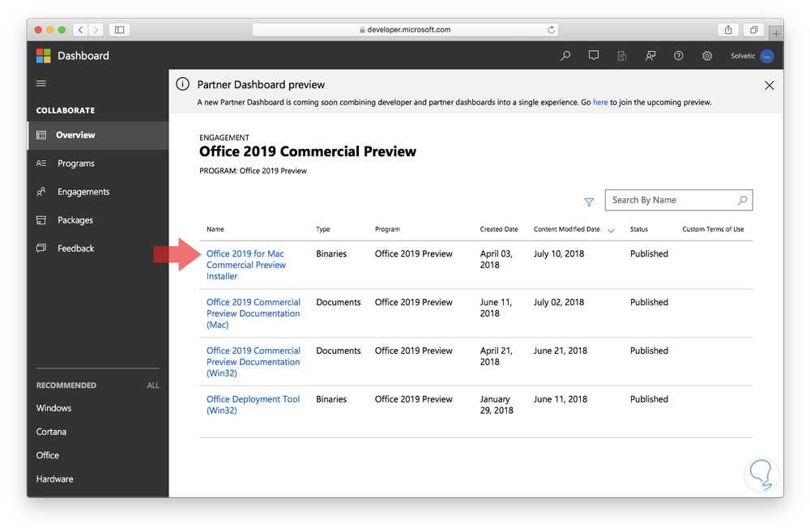Sort by Content Modified Date arrow
810x532 pixels.
(611, 230)
